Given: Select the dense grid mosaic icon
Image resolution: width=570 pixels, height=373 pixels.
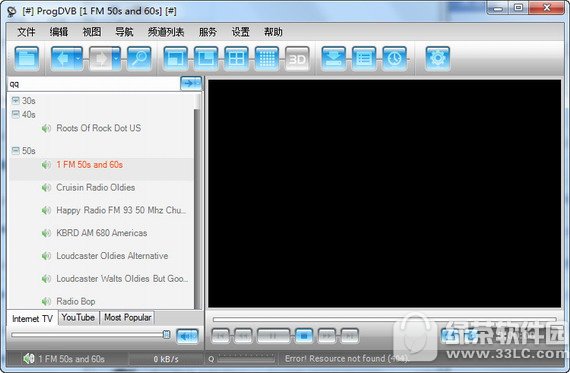Looking at the screenshot, I should (267, 59).
